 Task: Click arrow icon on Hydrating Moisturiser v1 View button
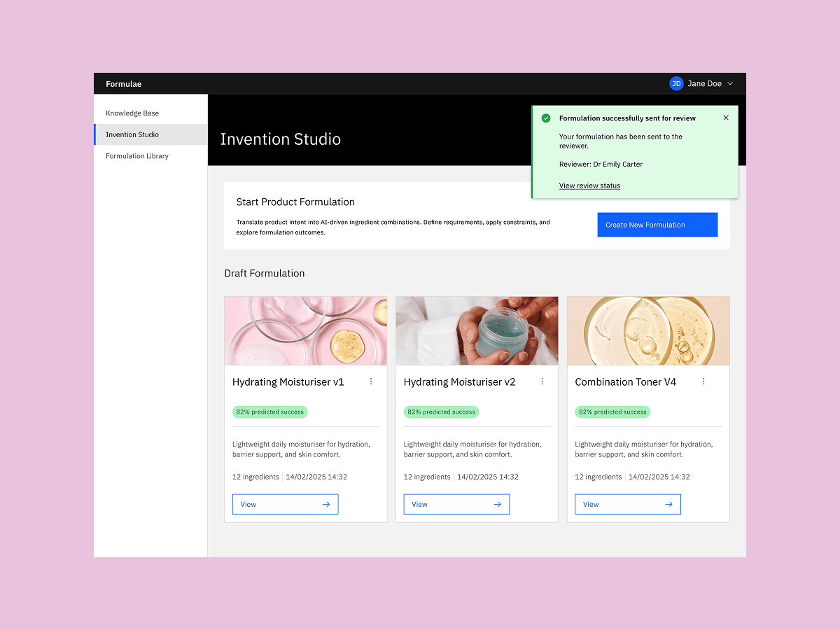pos(326,504)
